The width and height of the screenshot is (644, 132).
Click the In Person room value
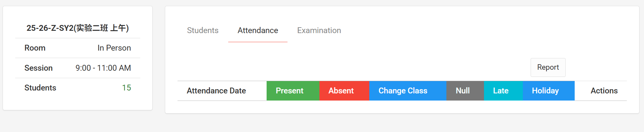click(114, 48)
